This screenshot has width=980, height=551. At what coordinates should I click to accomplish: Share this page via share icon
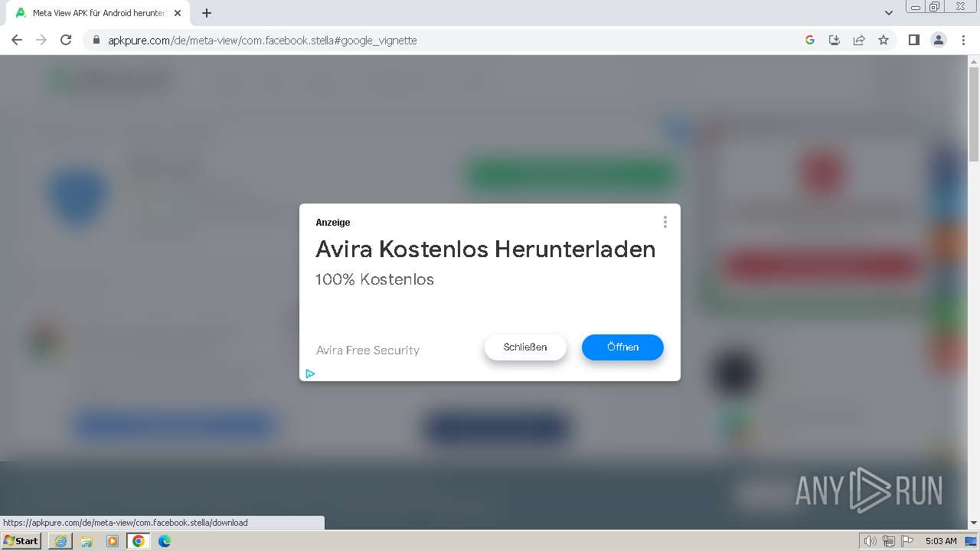click(x=859, y=41)
